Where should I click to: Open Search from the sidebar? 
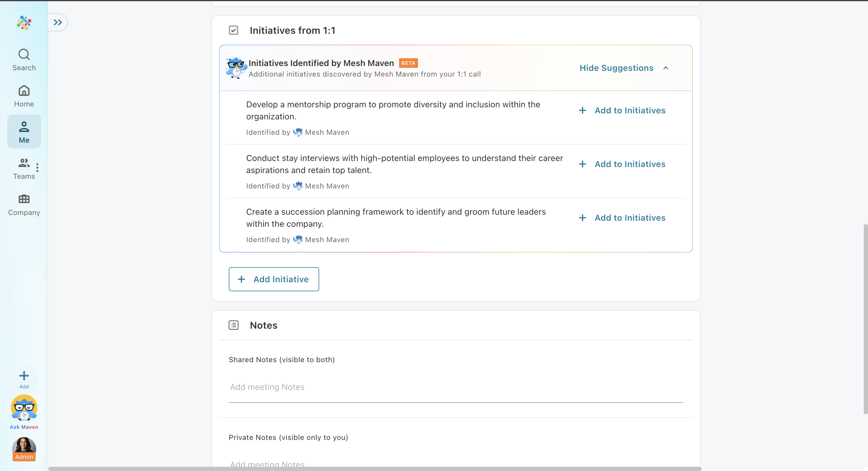click(24, 59)
